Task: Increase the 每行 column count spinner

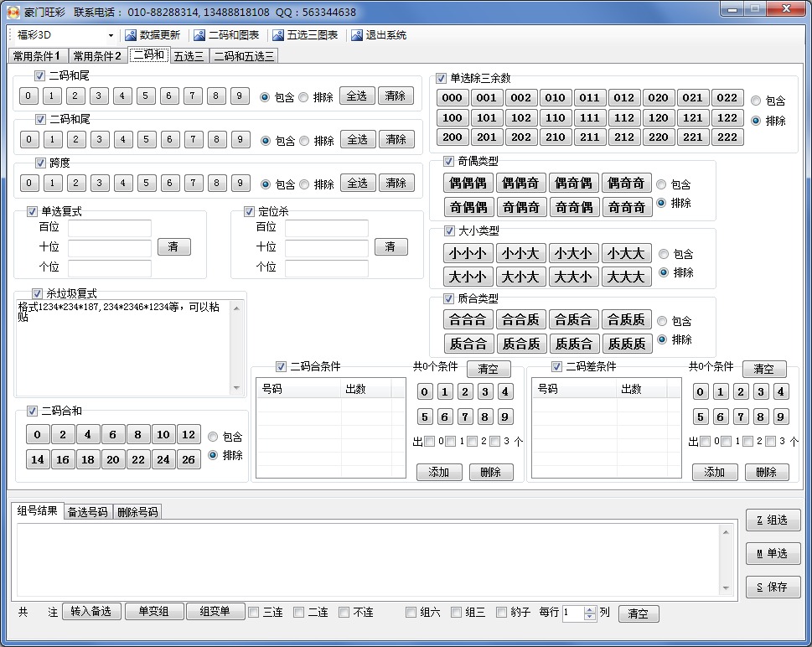Action: click(x=590, y=609)
